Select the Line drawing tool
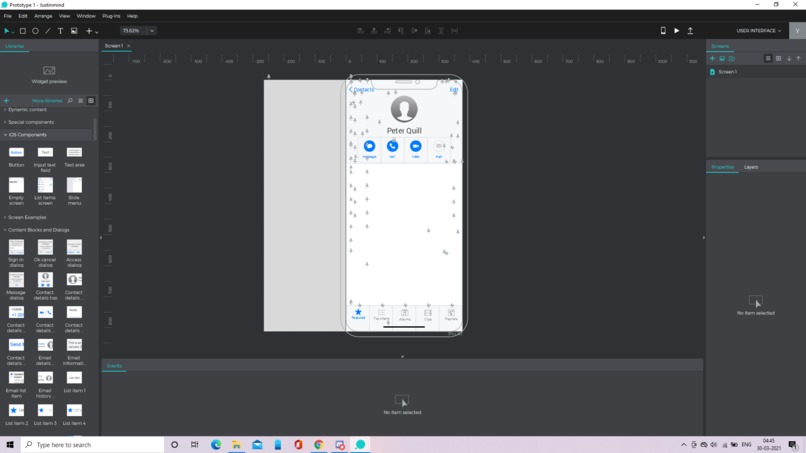The width and height of the screenshot is (806, 453). [x=48, y=31]
